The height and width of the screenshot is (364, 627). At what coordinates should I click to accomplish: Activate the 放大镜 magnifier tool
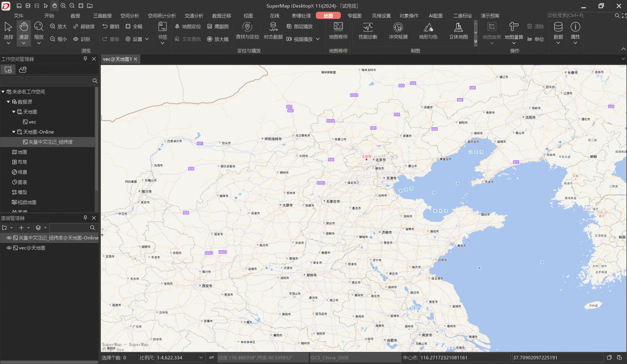click(218, 39)
